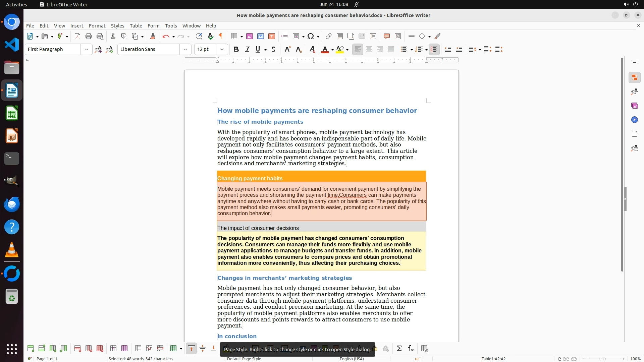Click the Insert Table toolbar icon
The height and width of the screenshot is (362, 644).
[234, 36]
